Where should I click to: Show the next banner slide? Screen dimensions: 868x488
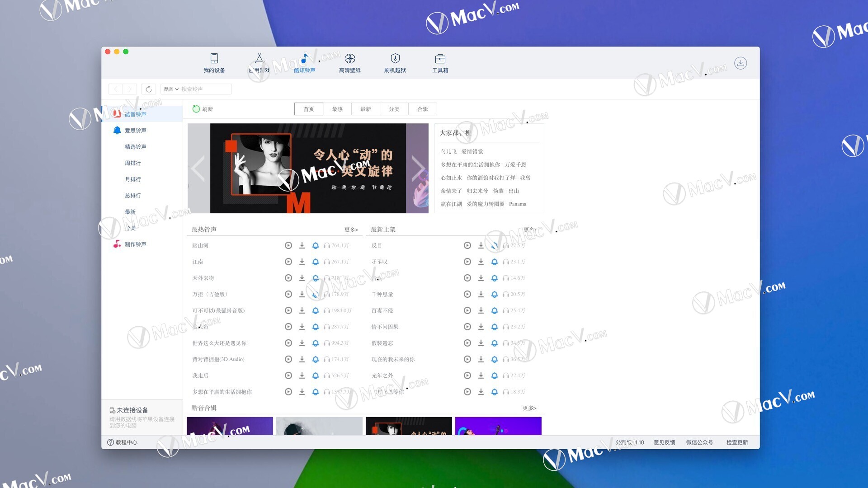(x=418, y=168)
